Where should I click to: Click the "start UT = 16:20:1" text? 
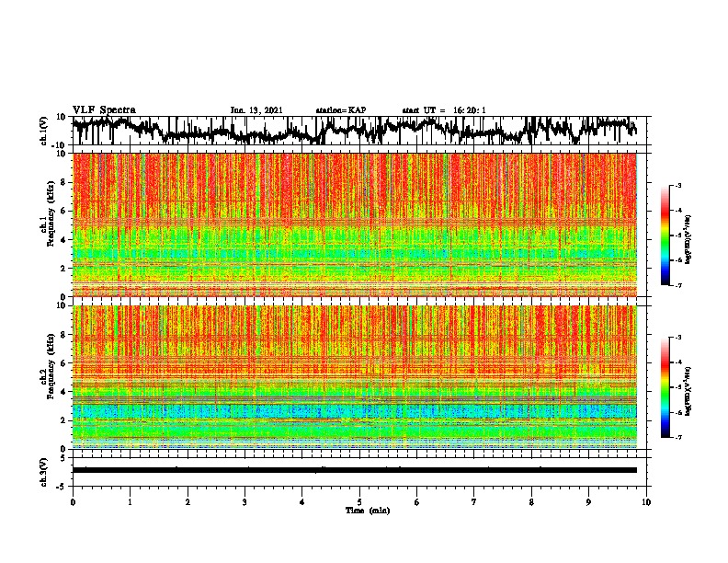pyautogui.click(x=444, y=110)
